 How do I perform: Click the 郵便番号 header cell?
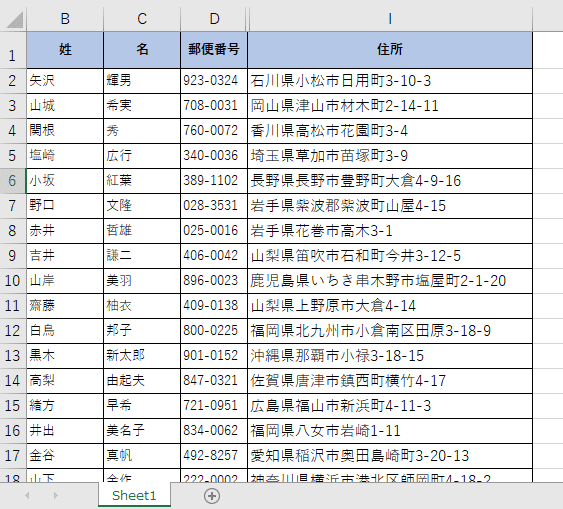tap(214, 50)
